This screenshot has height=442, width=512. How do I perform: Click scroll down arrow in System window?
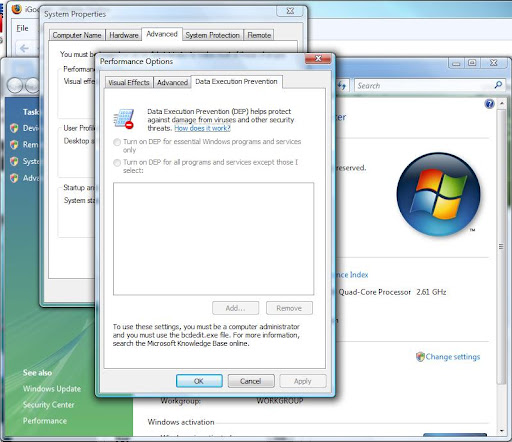click(501, 431)
